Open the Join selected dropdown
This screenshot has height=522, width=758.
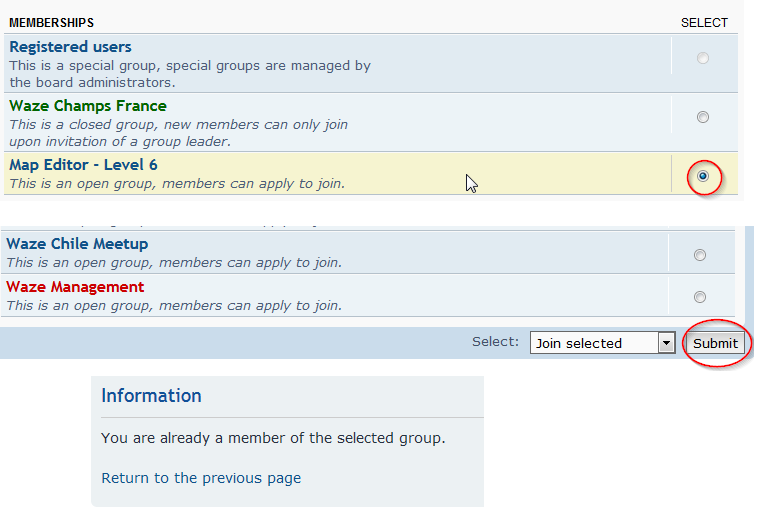point(602,343)
